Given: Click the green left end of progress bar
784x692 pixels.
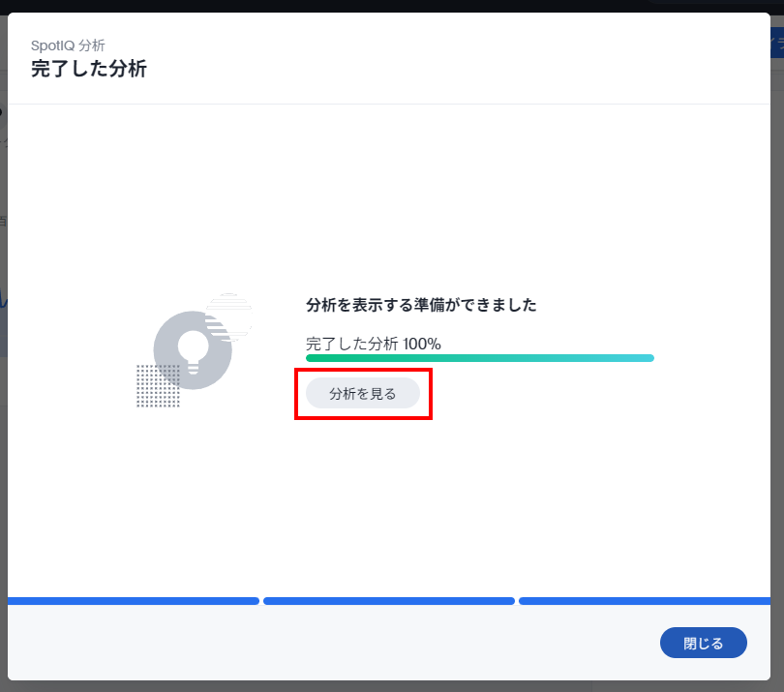Looking at the screenshot, I should [319, 358].
